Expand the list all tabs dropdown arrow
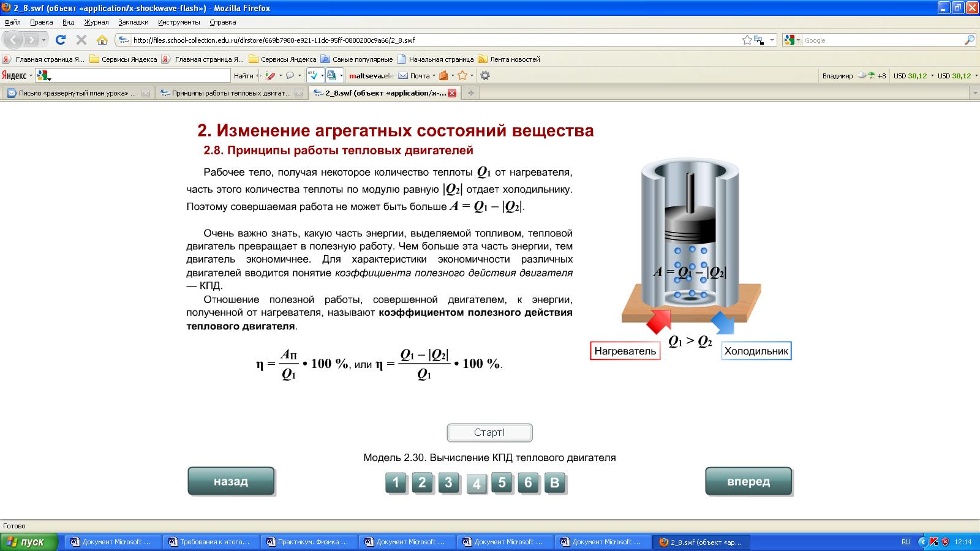980x551 pixels. pos(974,93)
